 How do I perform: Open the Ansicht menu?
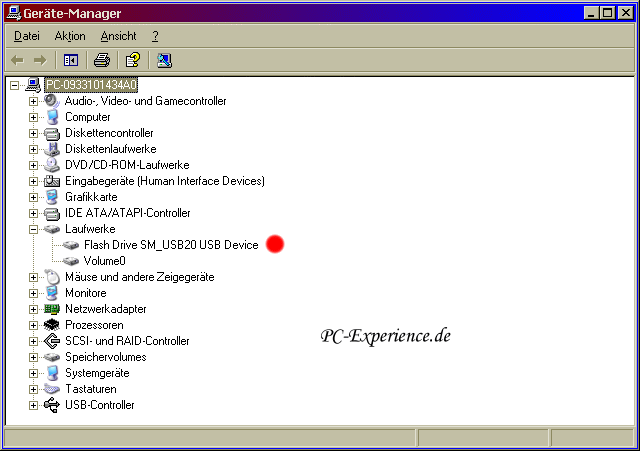coord(118,36)
